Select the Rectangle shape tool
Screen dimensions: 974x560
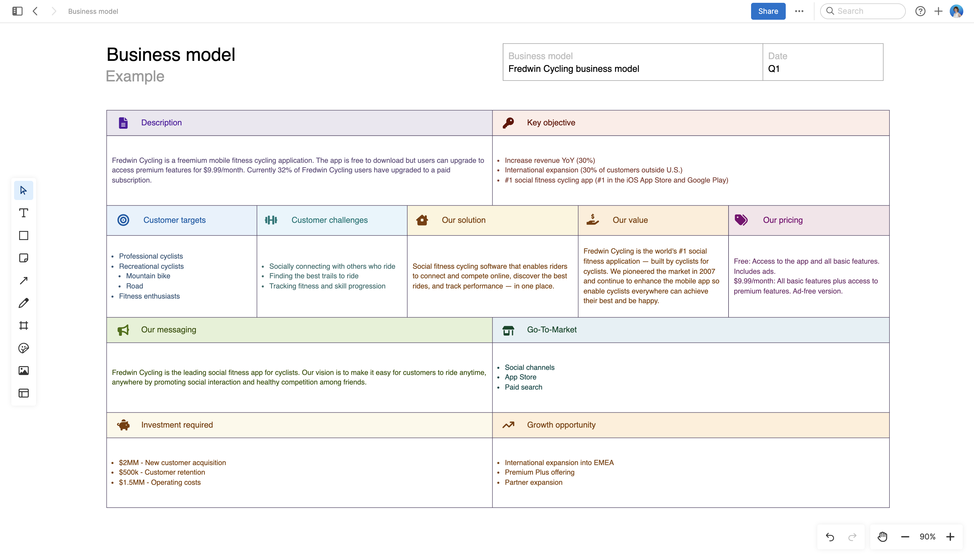23,235
